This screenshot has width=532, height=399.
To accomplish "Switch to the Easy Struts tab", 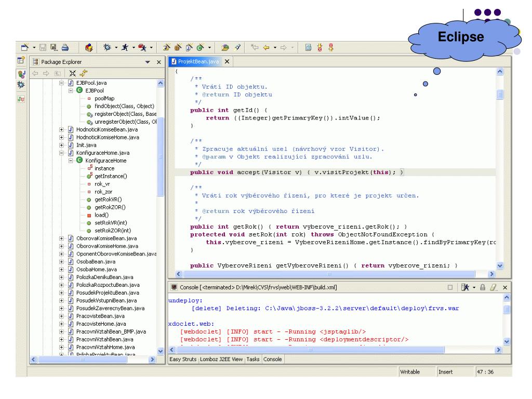I will coord(183,360).
